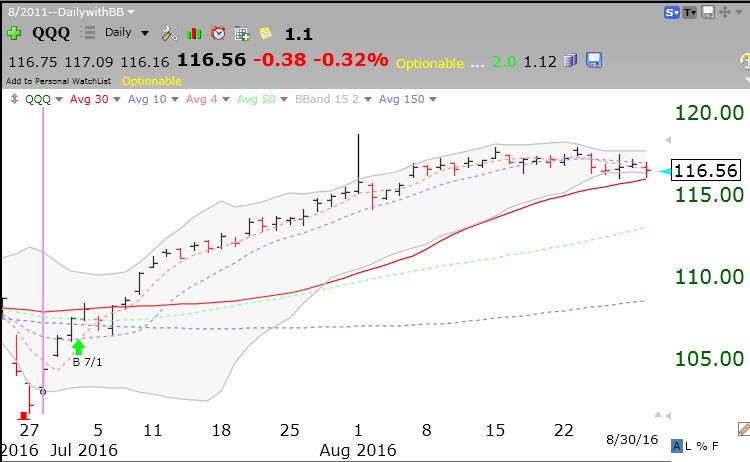Click the 120.00 price scale label
Viewport: 750px width, 462px height.
[x=709, y=113]
